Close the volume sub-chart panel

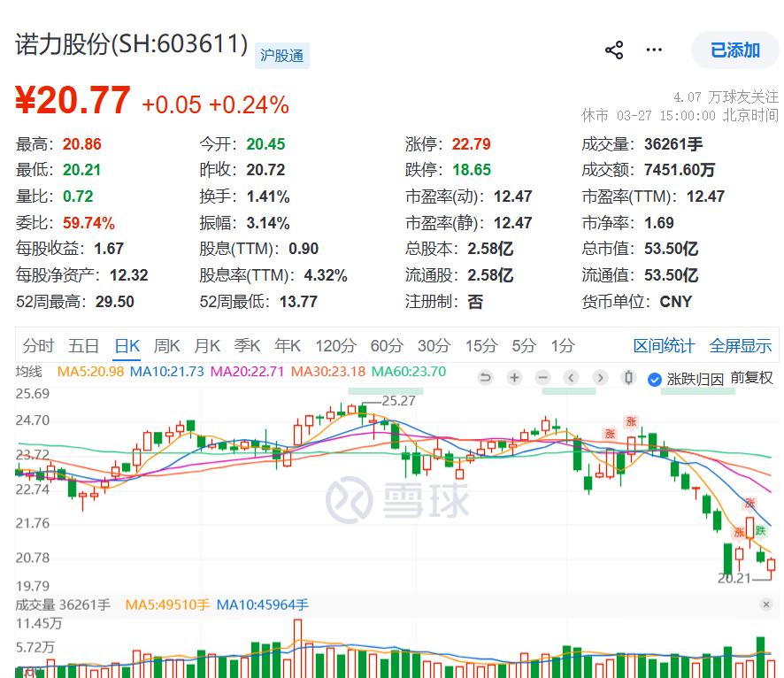pyautogui.click(x=766, y=605)
